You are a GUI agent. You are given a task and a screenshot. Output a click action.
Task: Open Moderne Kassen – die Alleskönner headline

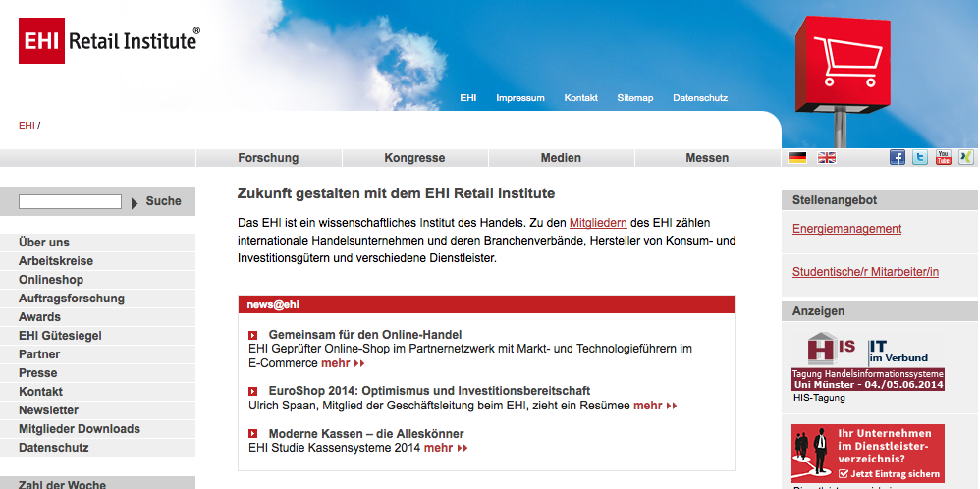[x=366, y=434]
